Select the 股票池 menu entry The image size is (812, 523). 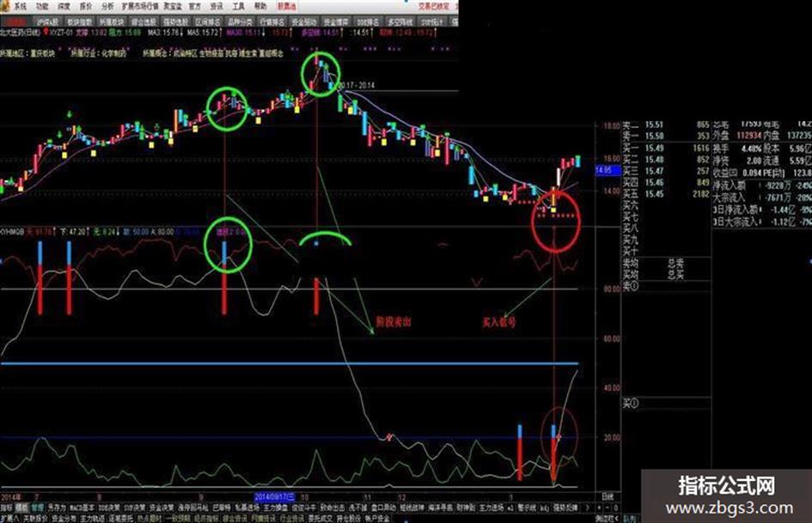[287, 7]
